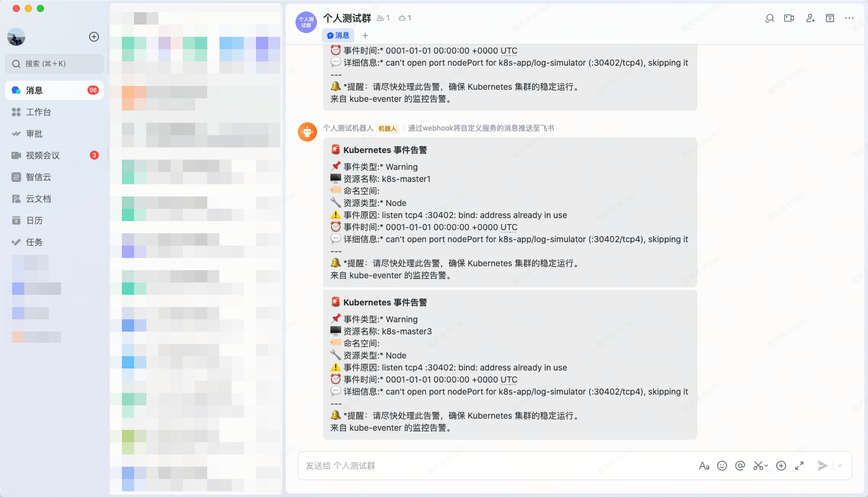This screenshot has width=868, height=497.
Task: Select the 消息 tab in chat header
Action: [x=338, y=36]
